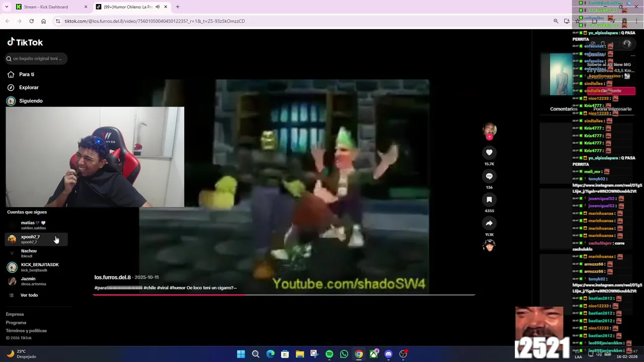Click the TikTok logo

[25, 42]
